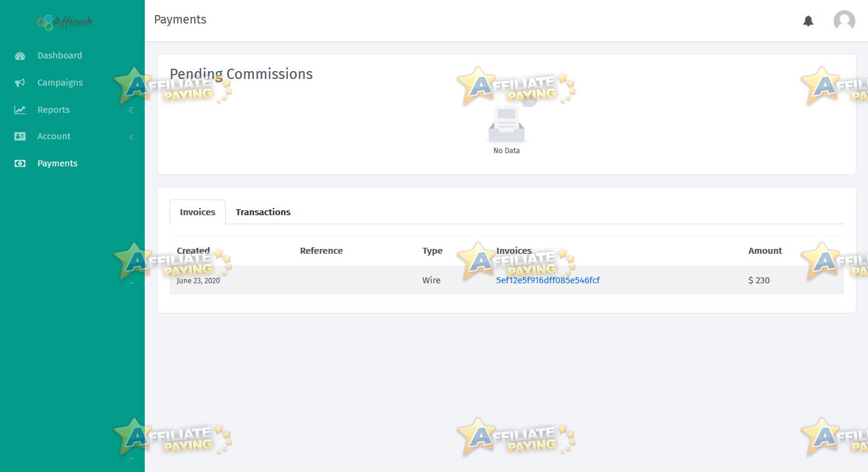Click the Pending Commissions heading

(241, 74)
